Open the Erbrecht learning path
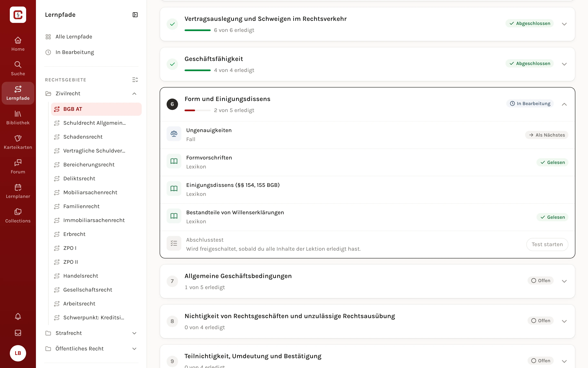 tap(96, 234)
